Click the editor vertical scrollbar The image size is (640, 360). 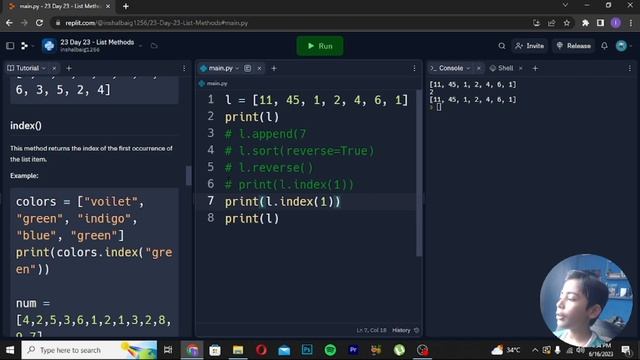[x=418, y=173]
